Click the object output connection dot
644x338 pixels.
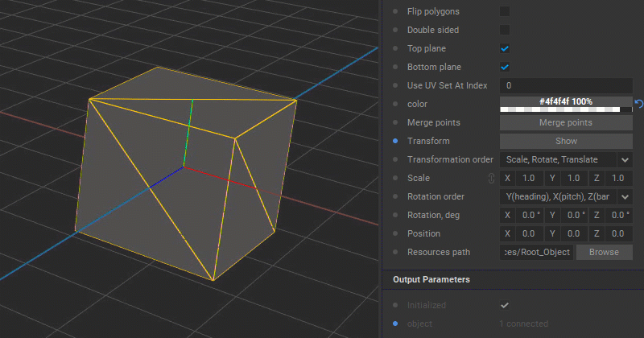coord(395,324)
